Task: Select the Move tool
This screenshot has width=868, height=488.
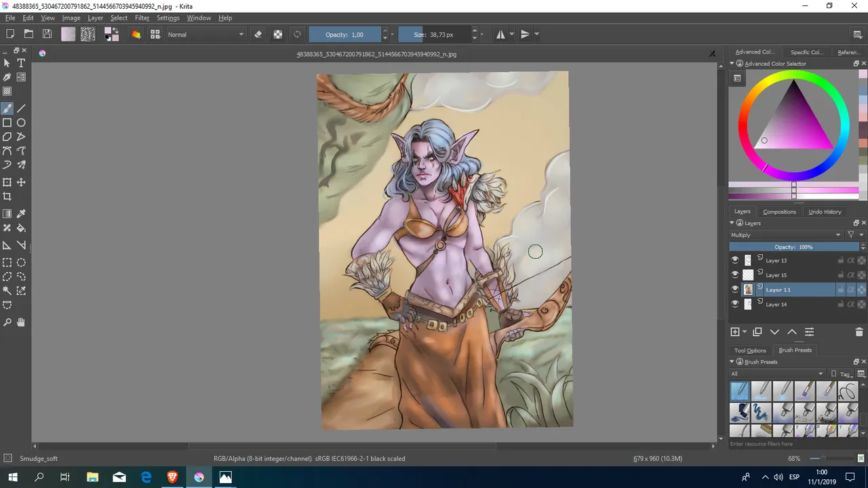Action: coord(21,182)
